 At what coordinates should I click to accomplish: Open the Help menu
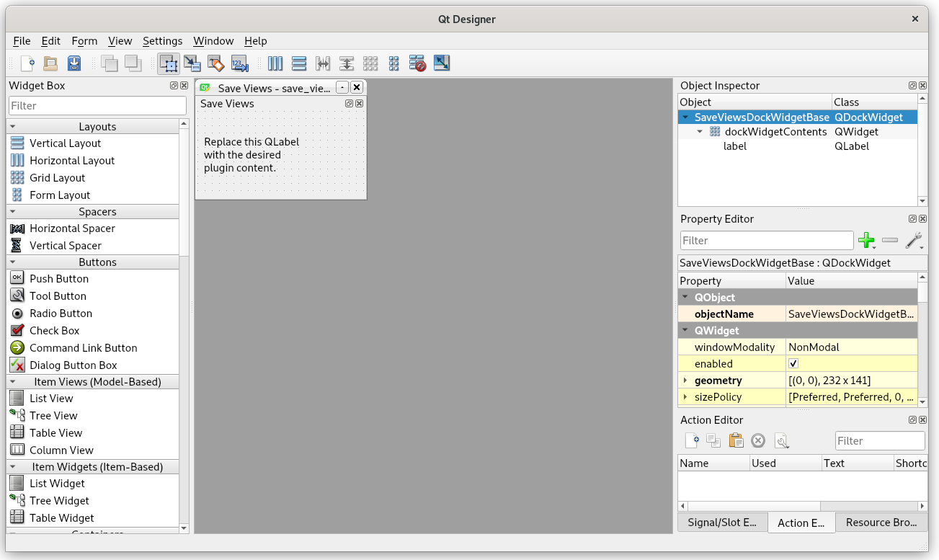[x=256, y=41]
